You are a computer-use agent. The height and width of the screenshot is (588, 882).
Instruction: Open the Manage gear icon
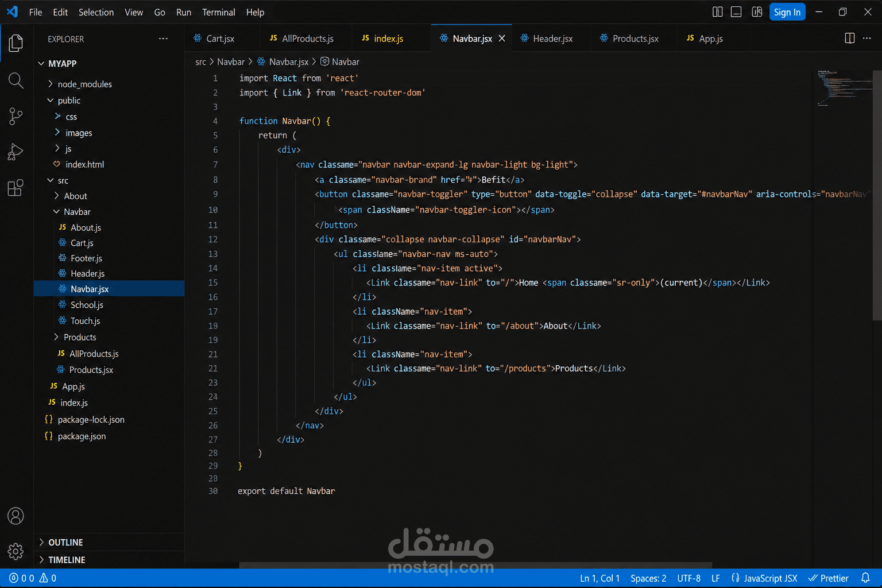(x=16, y=551)
